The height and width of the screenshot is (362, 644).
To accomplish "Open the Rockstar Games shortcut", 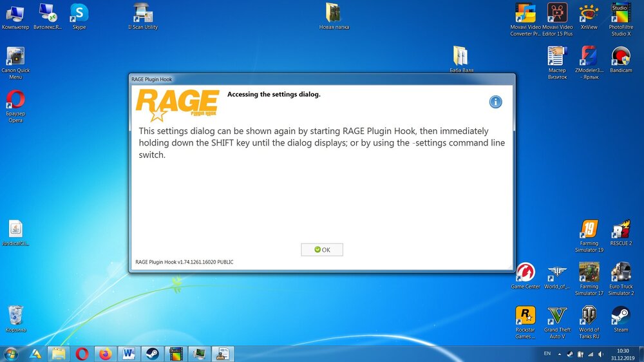I will [526, 323].
